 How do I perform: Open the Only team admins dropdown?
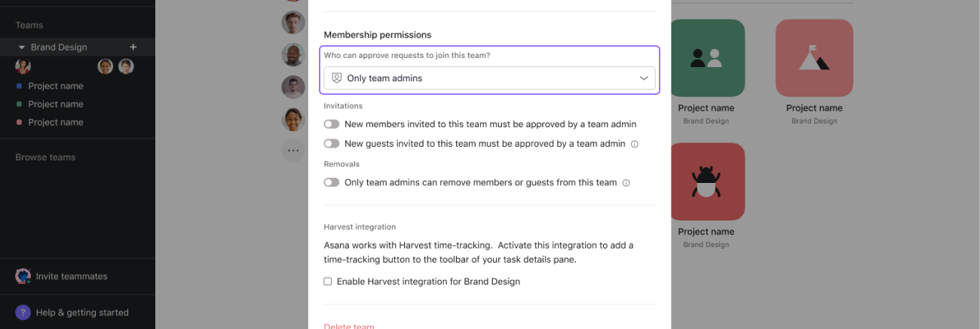(x=489, y=78)
